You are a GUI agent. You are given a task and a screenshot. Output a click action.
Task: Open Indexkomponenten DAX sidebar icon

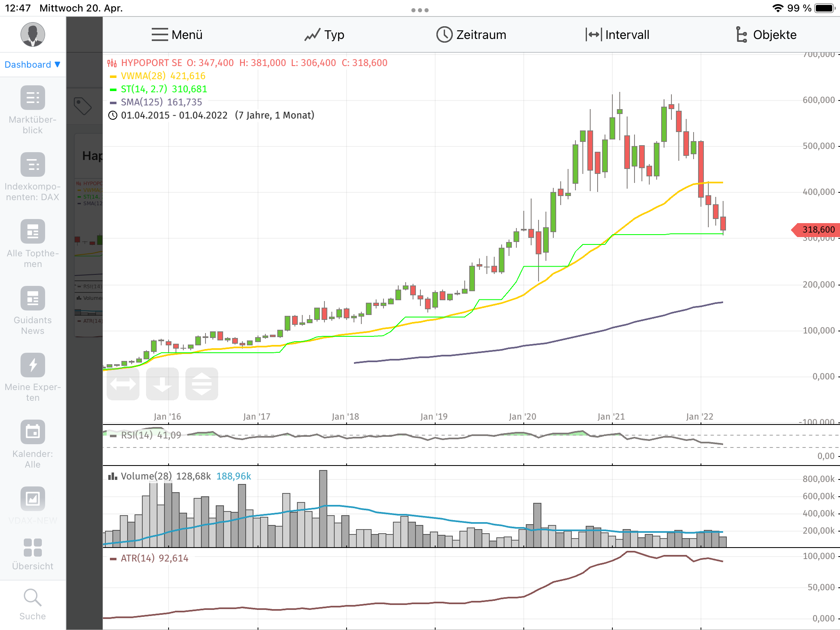tap(33, 165)
